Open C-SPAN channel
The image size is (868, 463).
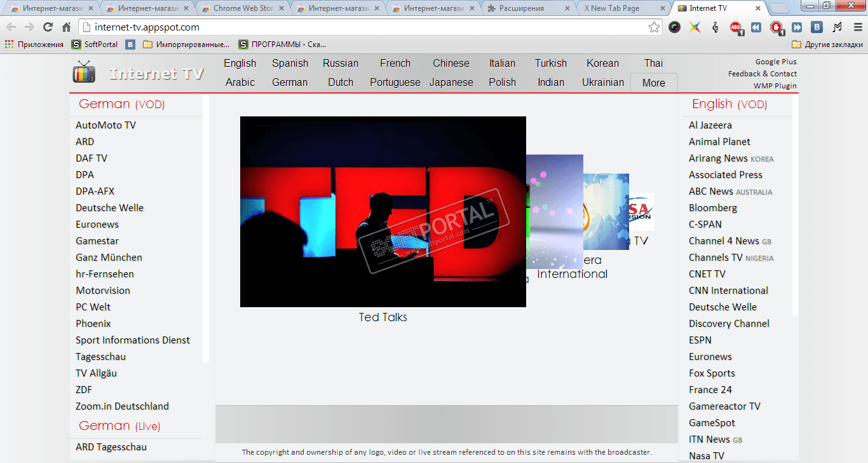click(705, 225)
